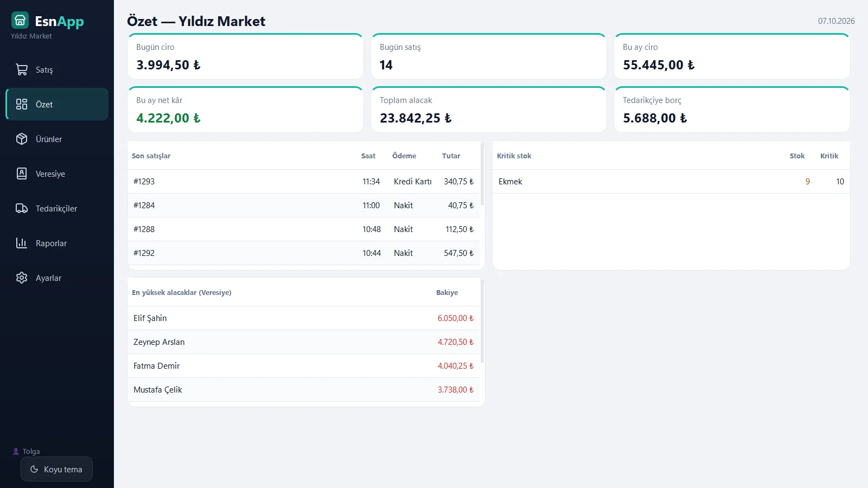868x488 pixels.
Task: Click the moon icon in Koyu tema
Action: 34,469
